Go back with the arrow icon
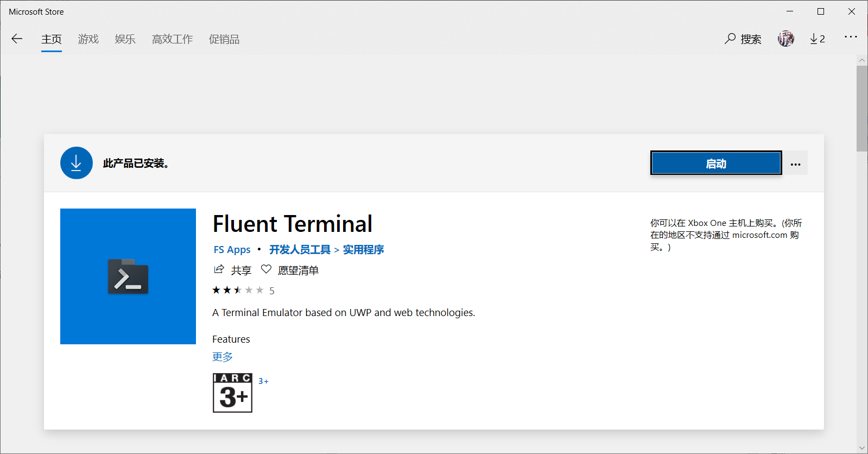 (x=17, y=39)
